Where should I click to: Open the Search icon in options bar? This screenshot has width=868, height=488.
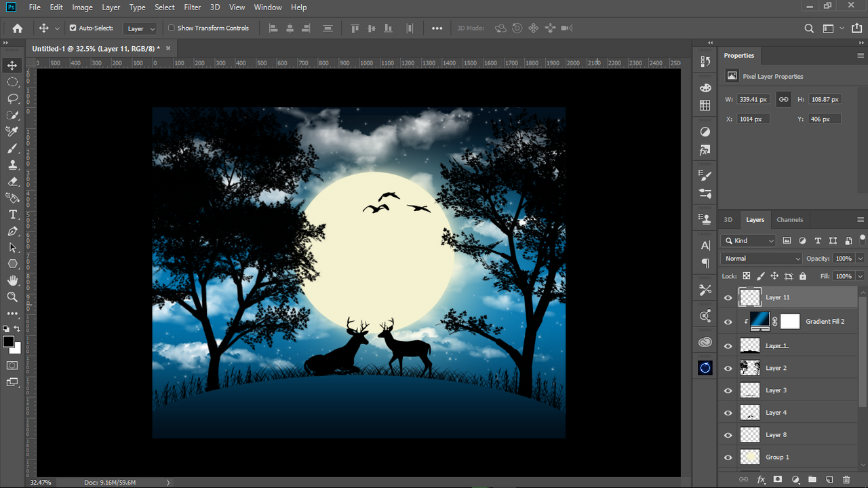pyautogui.click(x=809, y=29)
